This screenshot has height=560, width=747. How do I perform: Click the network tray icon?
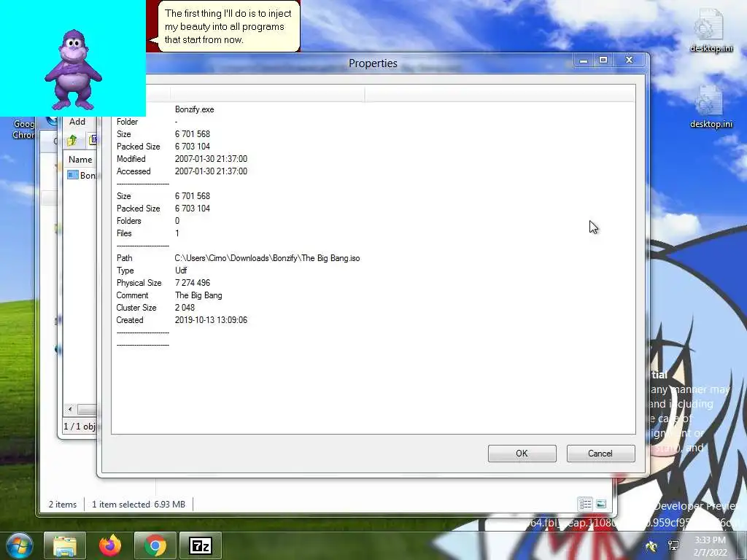[x=673, y=545]
